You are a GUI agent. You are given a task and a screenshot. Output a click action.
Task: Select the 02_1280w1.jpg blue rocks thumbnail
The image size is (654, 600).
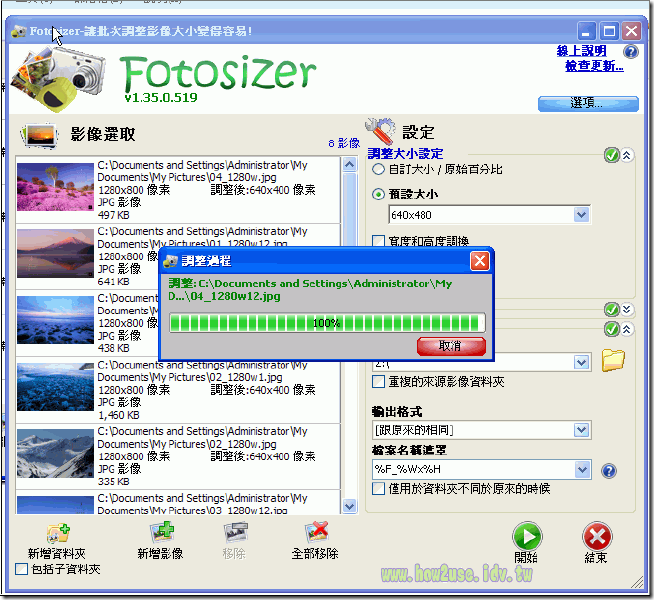pos(55,387)
